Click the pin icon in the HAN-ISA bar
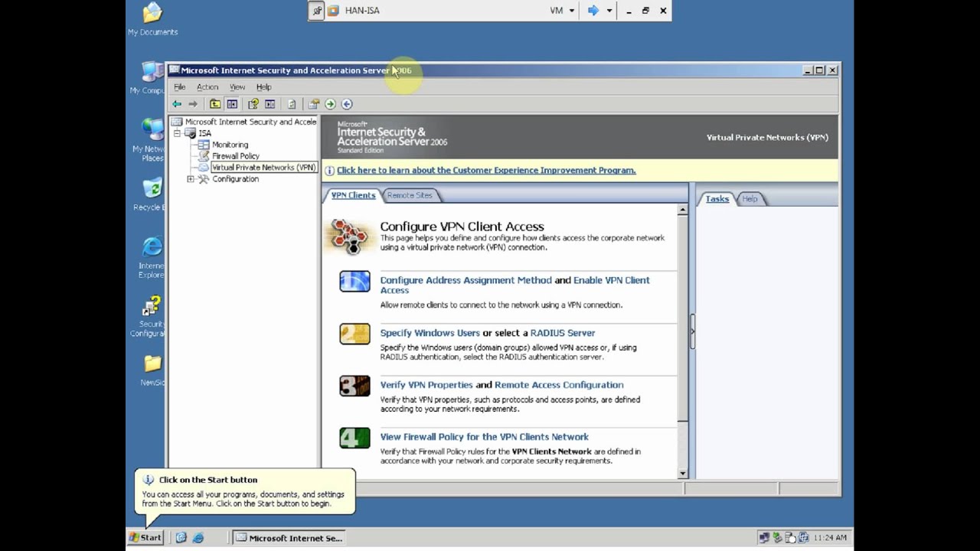 317,11
